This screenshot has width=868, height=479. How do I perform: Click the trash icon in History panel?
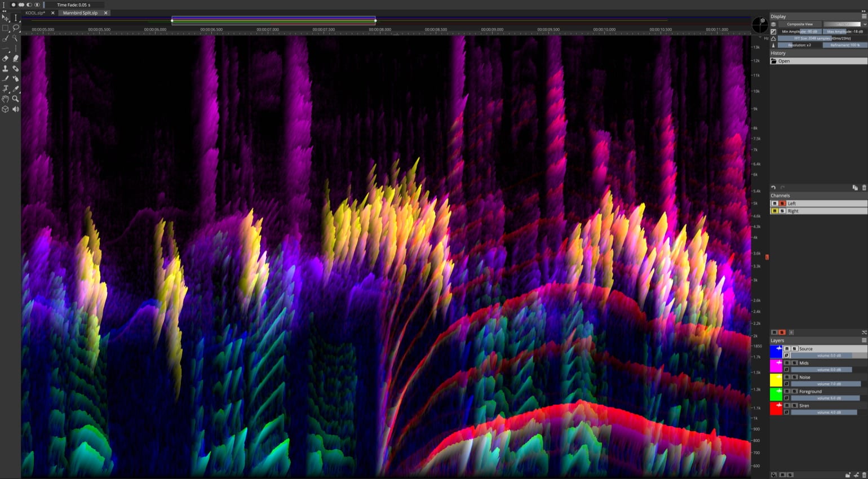(x=864, y=188)
